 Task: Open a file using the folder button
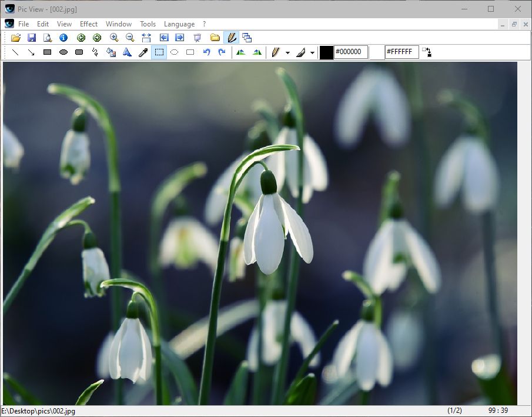[x=15, y=38]
